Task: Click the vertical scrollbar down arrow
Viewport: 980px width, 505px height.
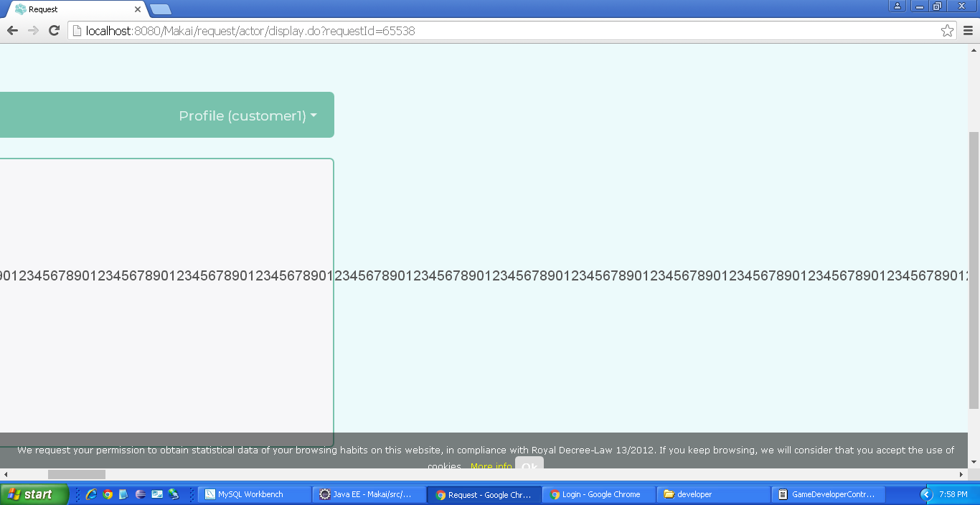Action: pyautogui.click(x=974, y=462)
